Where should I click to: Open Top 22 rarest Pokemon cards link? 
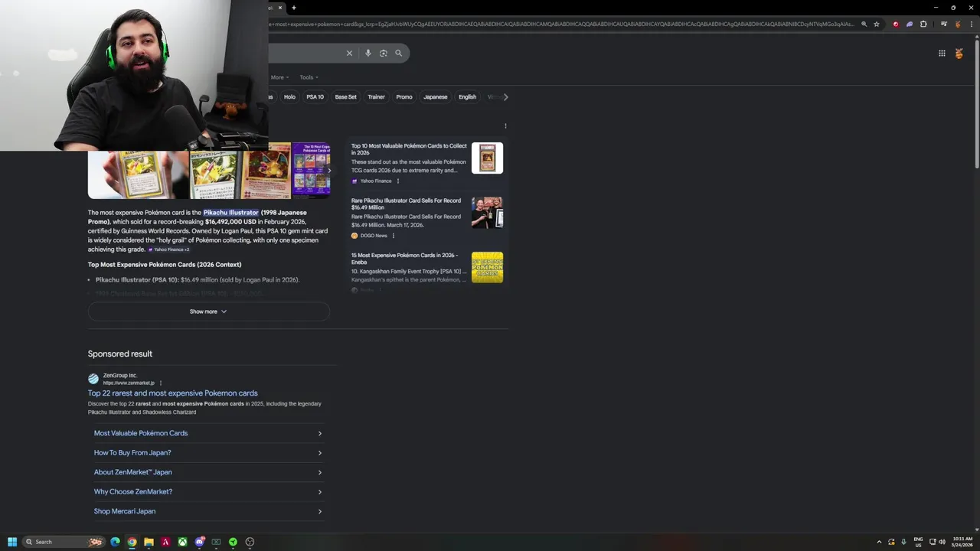173,393
